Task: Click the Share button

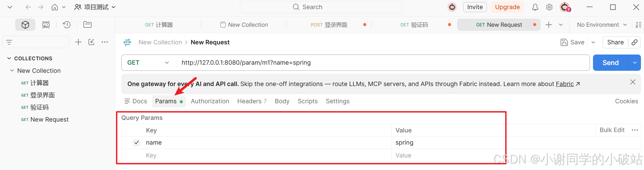Action: 615,42
